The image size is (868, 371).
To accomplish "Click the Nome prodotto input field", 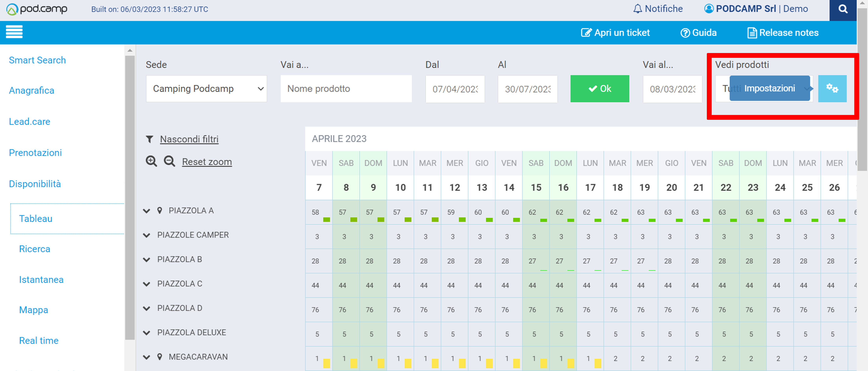I will [x=346, y=89].
